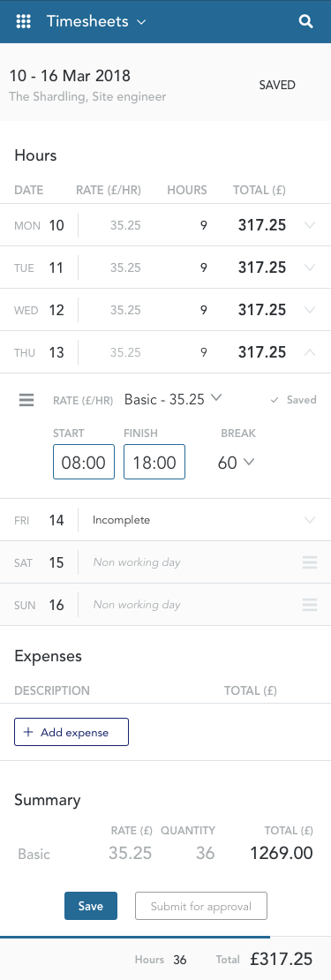Image resolution: width=331 pixels, height=980 pixels.
Task: Click the Save button
Action: [91, 906]
